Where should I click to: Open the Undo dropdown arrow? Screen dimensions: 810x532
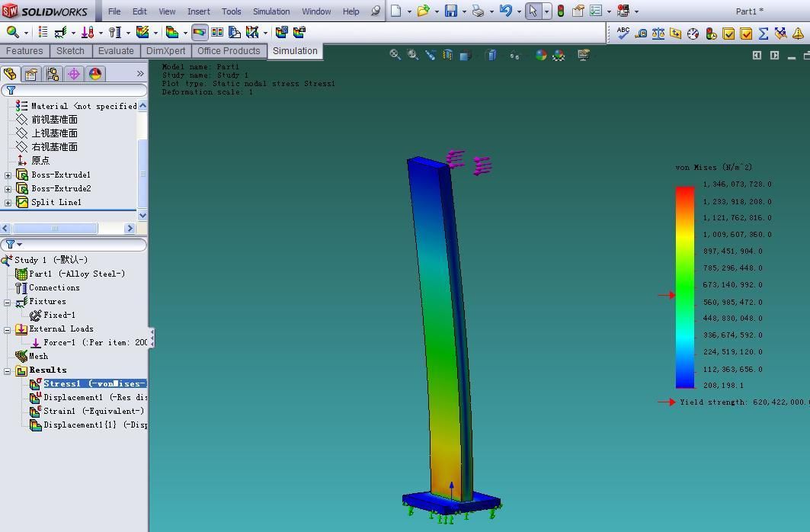click(519, 11)
